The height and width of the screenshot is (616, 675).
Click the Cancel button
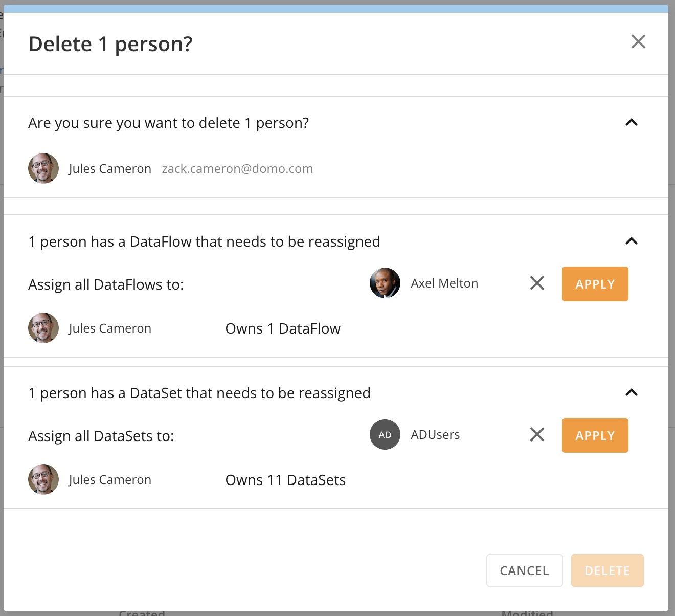[524, 570]
